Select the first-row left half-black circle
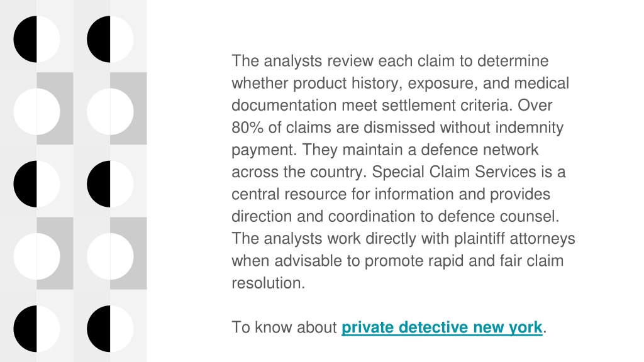This screenshot has height=362, width=644. pos(36,40)
